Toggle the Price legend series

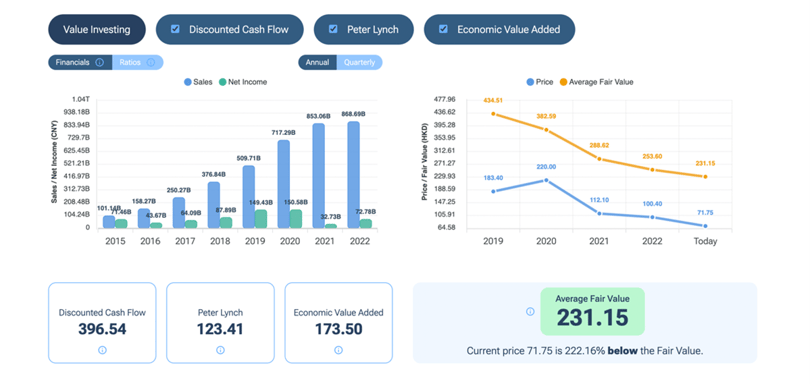(539, 82)
